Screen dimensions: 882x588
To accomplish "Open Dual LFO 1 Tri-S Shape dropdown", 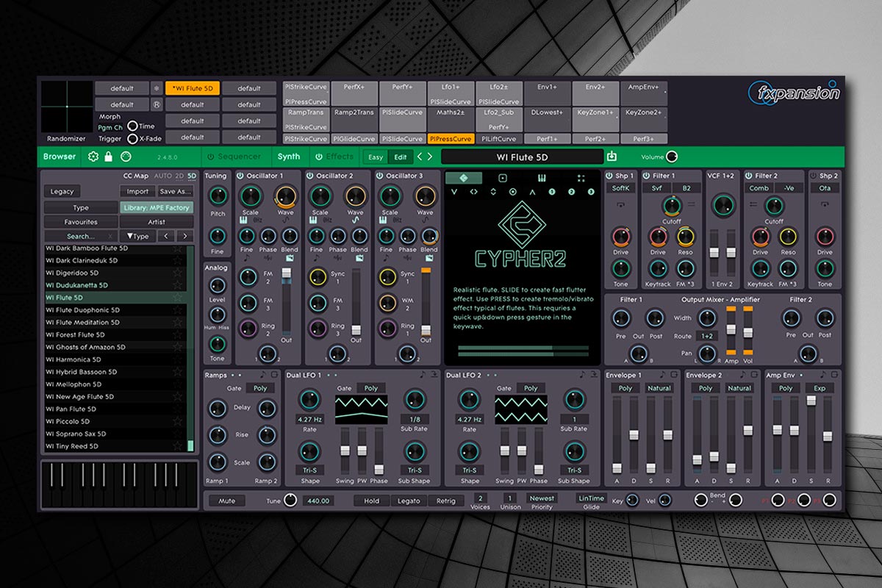I will pyautogui.click(x=311, y=470).
